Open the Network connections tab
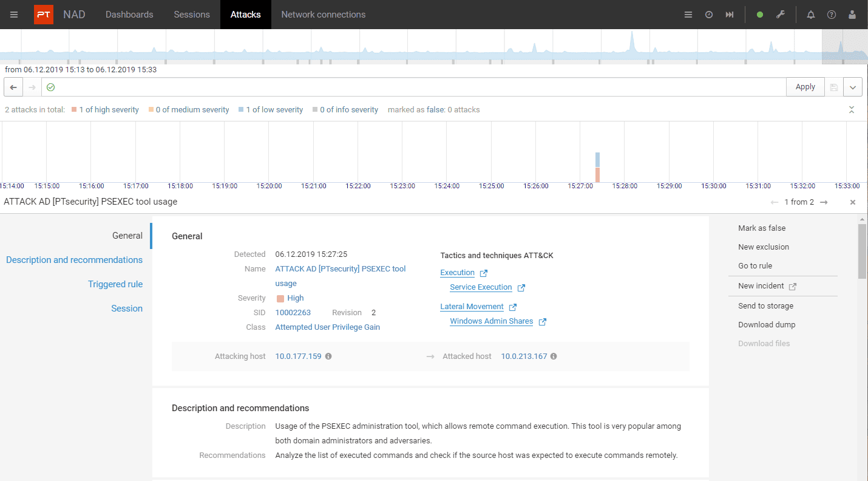 (324, 15)
